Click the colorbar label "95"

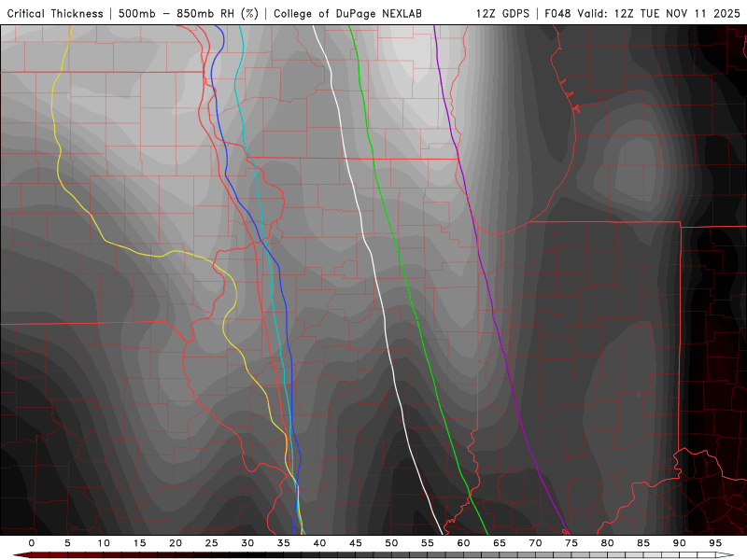(715, 543)
